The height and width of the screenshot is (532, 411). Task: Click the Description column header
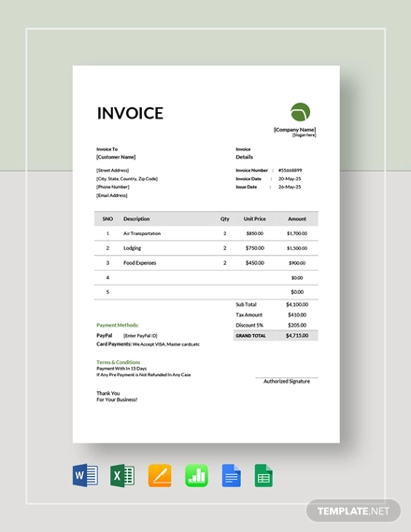[x=136, y=218]
